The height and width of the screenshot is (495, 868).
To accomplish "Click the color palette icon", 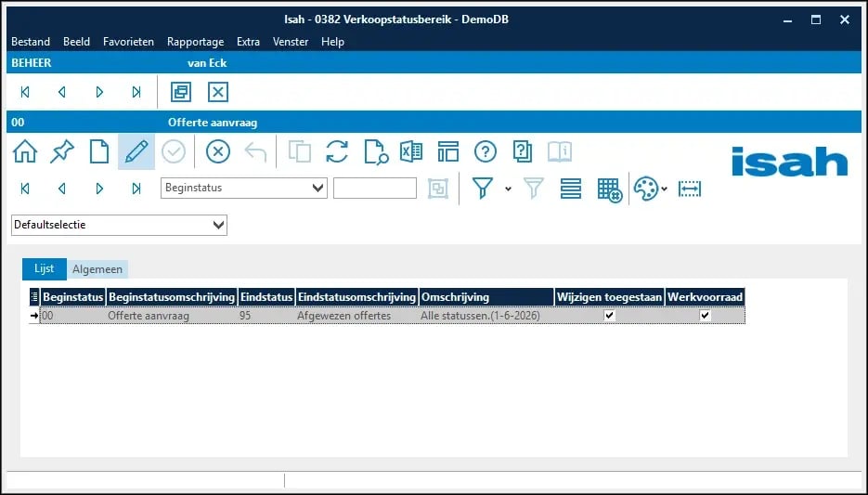I will [646, 189].
